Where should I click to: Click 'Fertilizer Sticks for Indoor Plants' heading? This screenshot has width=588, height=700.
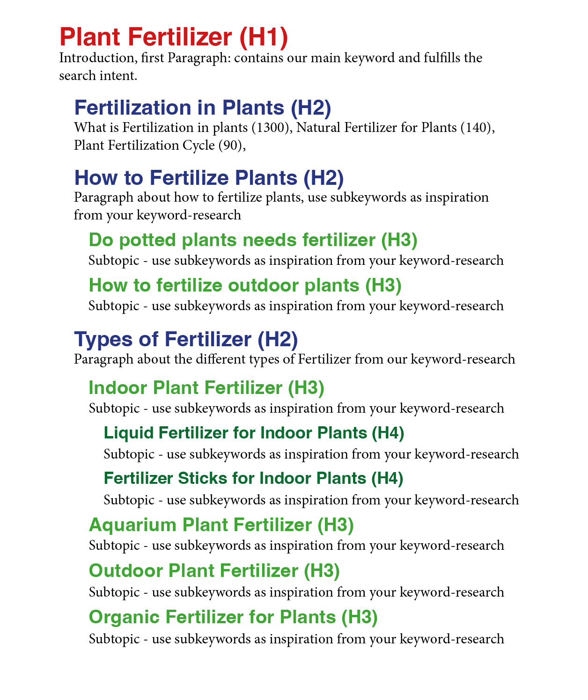pyautogui.click(x=253, y=478)
